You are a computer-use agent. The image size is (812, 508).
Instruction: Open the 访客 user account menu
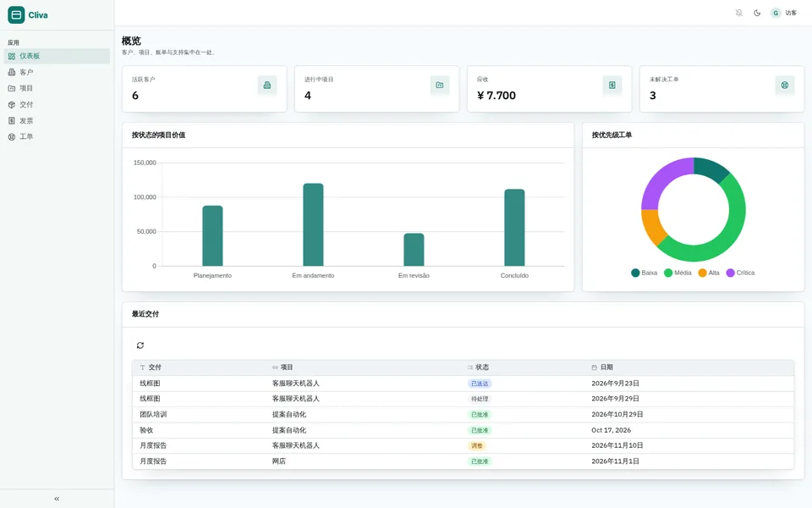(x=783, y=13)
